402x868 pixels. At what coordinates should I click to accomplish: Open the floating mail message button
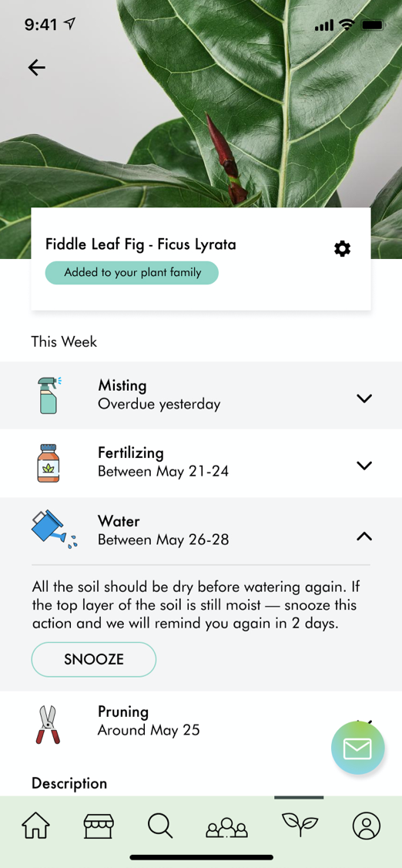(358, 749)
